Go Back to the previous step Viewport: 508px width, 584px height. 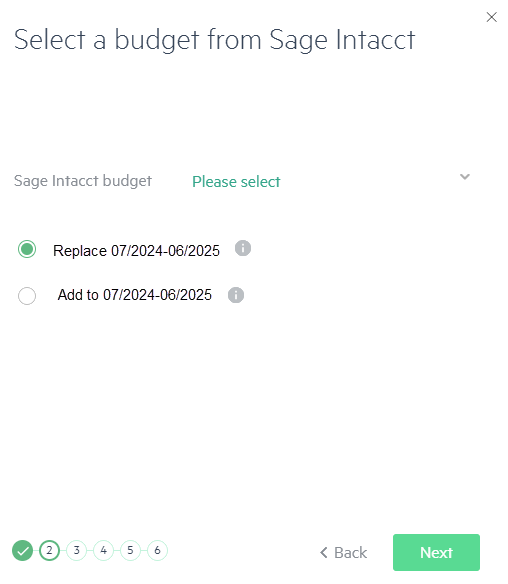[x=343, y=553]
